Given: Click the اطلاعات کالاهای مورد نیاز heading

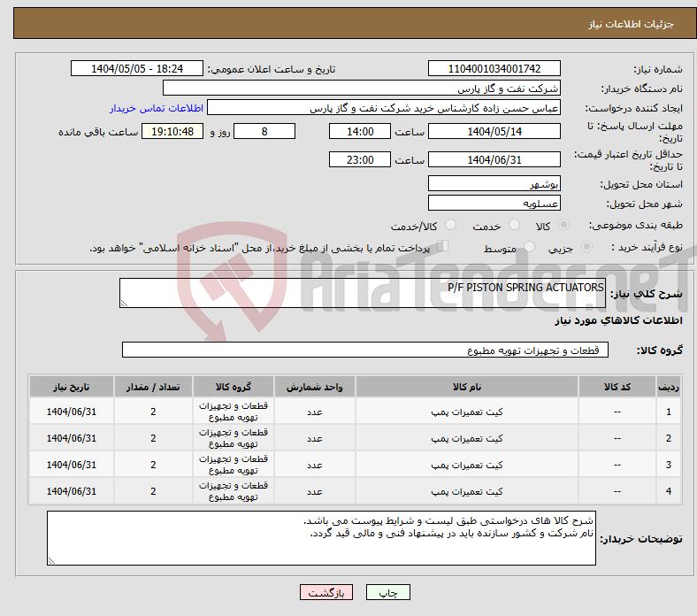Looking at the screenshot, I should tap(618, 320).
